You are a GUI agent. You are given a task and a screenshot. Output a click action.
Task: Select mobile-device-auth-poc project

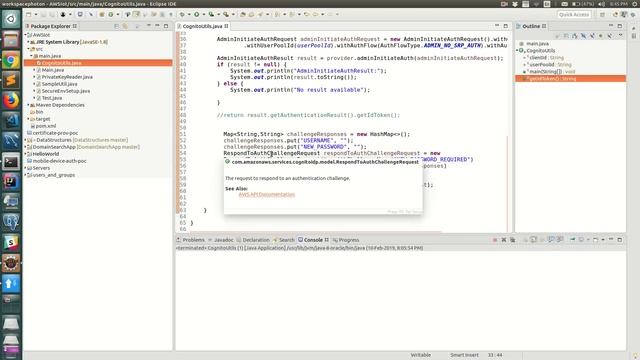[57, 161]
